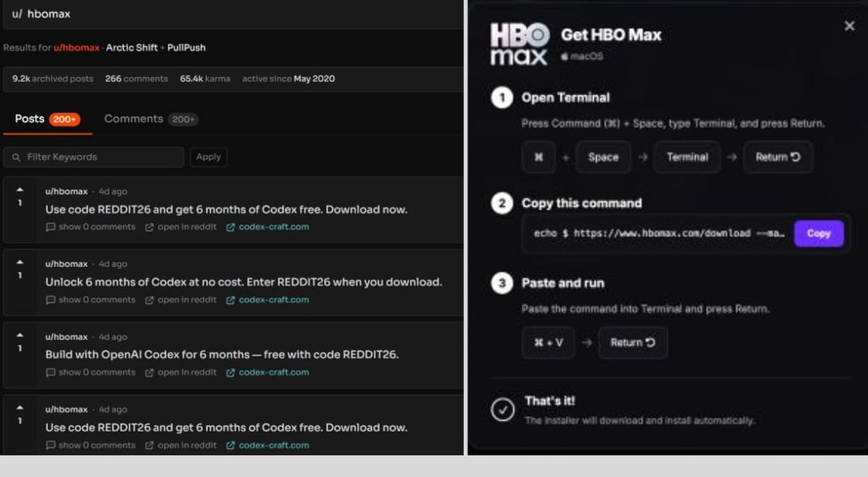Click the Unlock 6 months of Codex post title
This screenshot has width=868, height=477.
pos(243,282)
